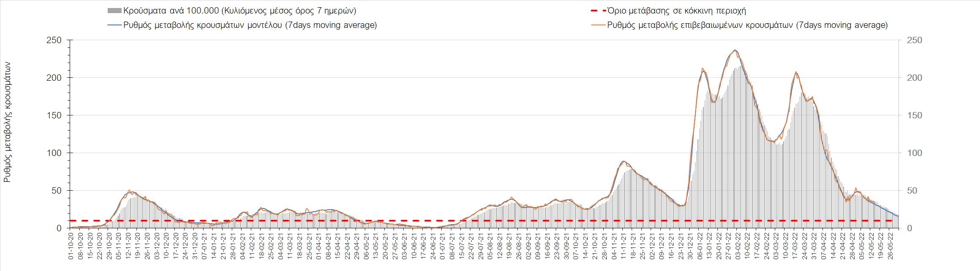The image size is (980, 271).
Task: Toggle legend series Ρυθμός μεταβολής επιβεβαιωμένων κρουσμάτων
Action: coord(747,25)
